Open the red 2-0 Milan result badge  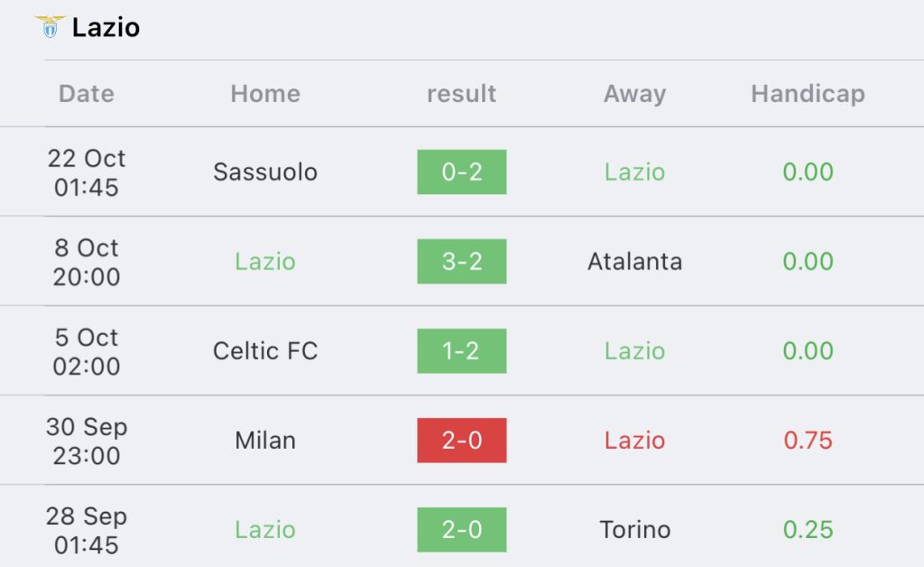pos(462,441)
